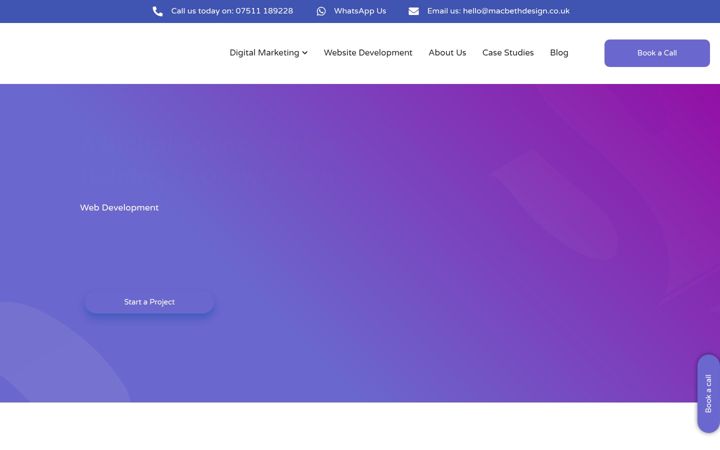
Task: Email hello@macbethdesign.co.uk link
Action: click(498, 11)
